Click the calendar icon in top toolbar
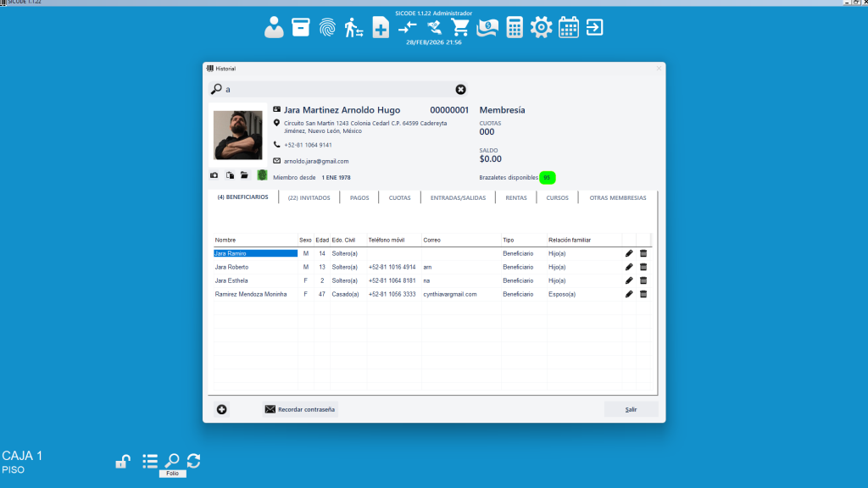 pyautogui.click(x=569, y=27)
